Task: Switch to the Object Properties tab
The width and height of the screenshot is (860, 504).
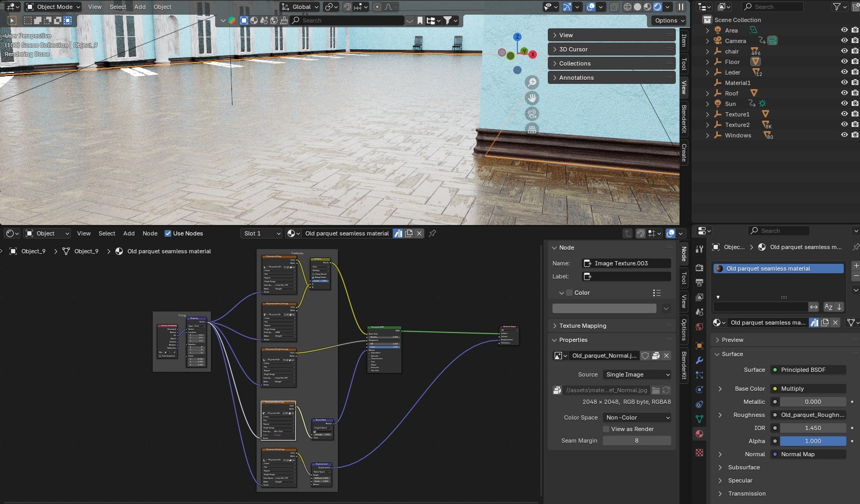Action: [699, 346]
